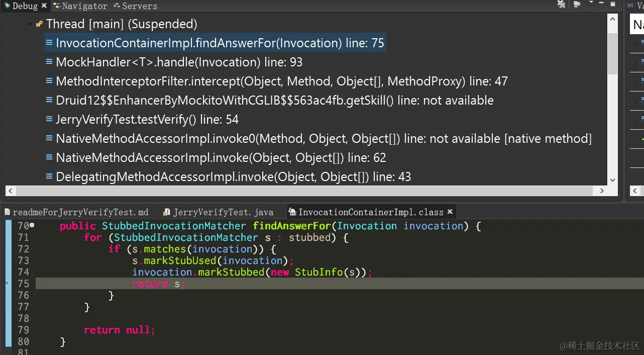Click the class file icon on InvocationContainerImpl tab
The height and width of the screenshot is (355, 644).
(292, 212)
